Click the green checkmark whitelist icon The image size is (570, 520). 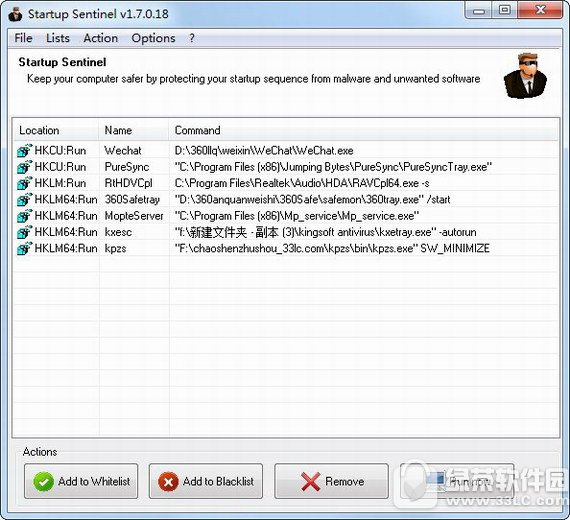pyautogui.click(x=44, y=481)
